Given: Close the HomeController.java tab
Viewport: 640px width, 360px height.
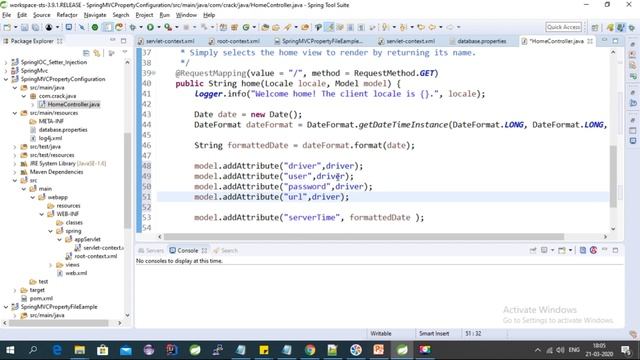Looking at the screenshot, I should pos(590,41).
